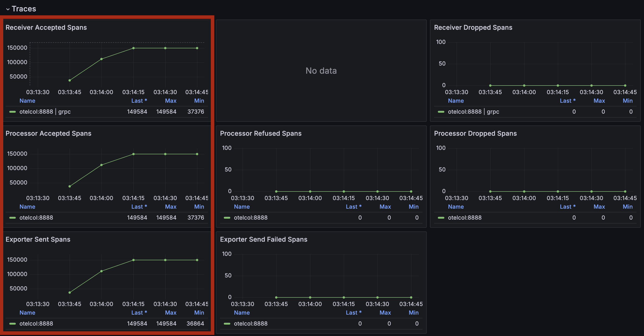The image size is (644, 336).
Task: Sort Exporter Send Failed Spans legend by Name
Action: pyautogui.click(x=242, y=313)
